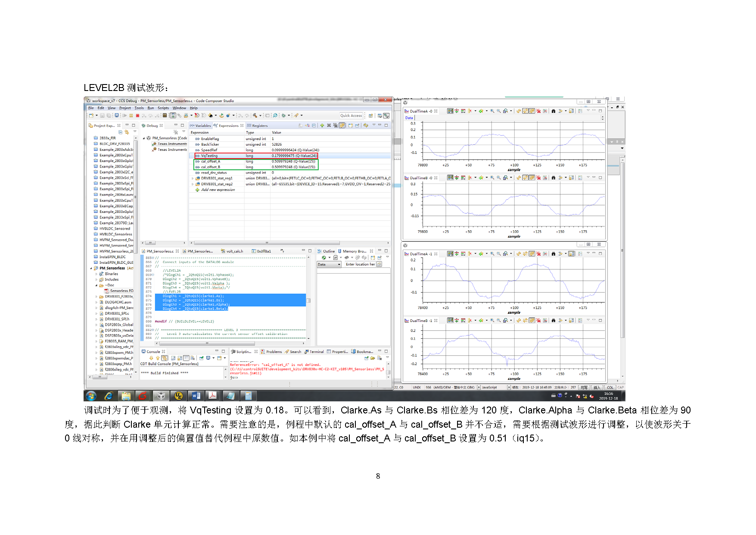This screenshot has width=756, height=535.
Task: Click the Windows Start button
Action: pyautogui.click(x=91, y=396)
